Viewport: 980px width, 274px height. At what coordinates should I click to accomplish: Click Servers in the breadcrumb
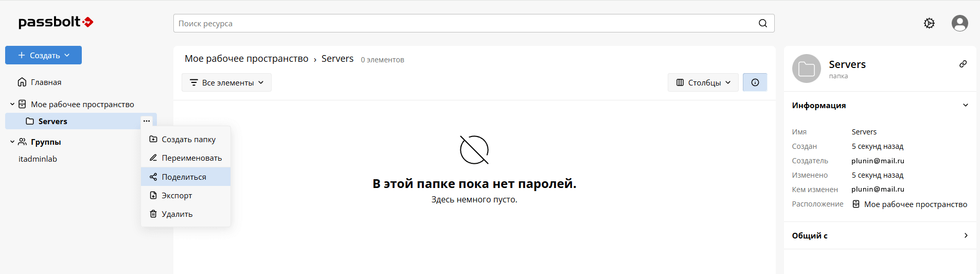337,59
